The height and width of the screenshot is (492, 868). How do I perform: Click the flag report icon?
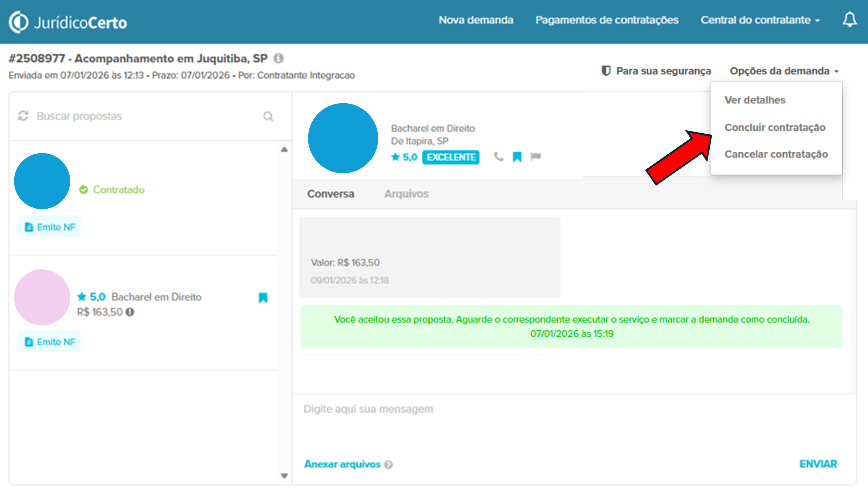tap(535, 157)
